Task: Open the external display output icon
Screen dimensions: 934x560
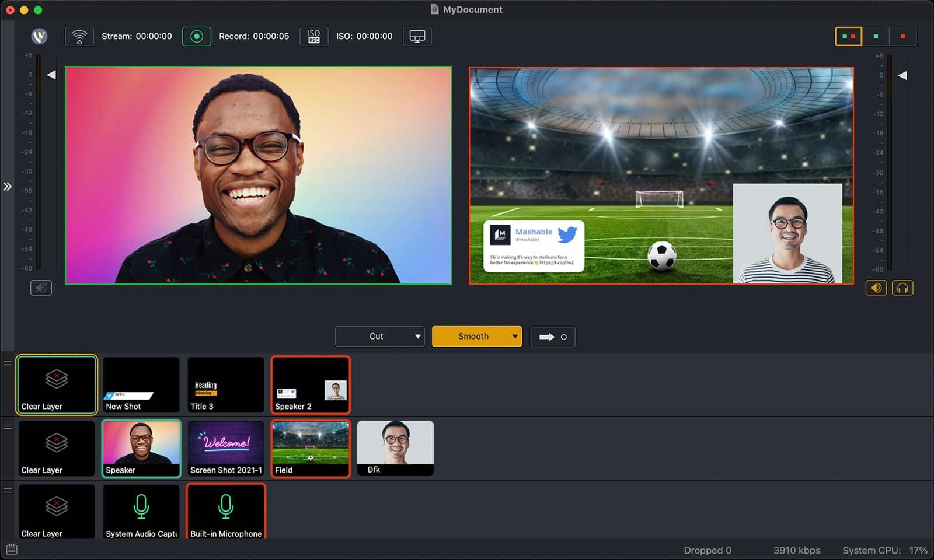Action: coord(417,36)
